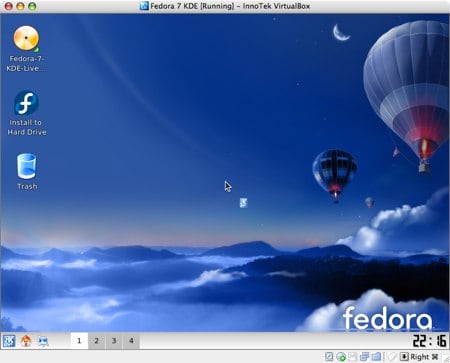Click the VirtualBox network status icon

click(364, 357)
